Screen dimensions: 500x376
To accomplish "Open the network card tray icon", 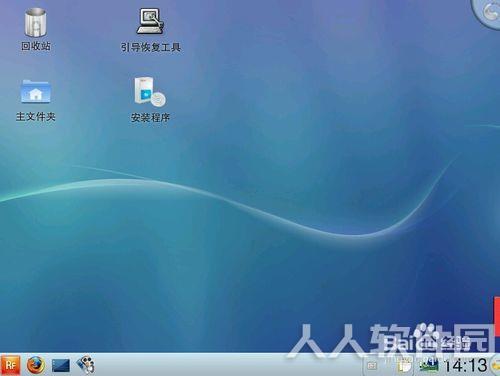I will [x=429, y=365].
